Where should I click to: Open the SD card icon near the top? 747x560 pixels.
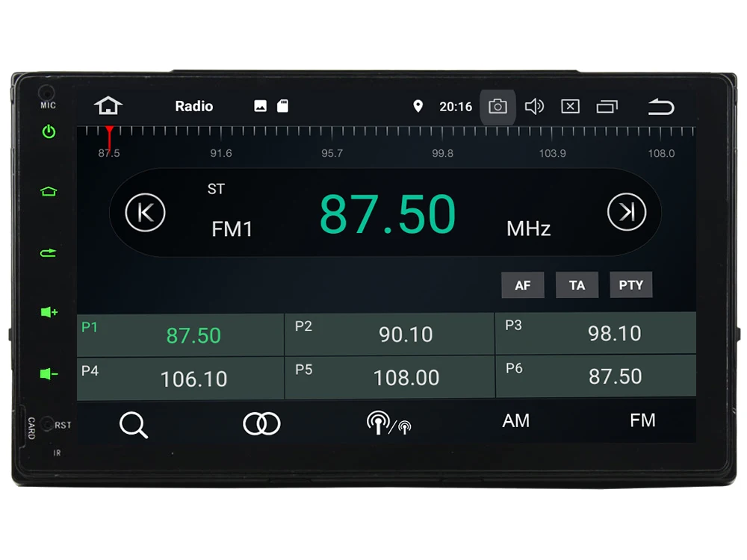pyautogui.click(x=282, y=106)
